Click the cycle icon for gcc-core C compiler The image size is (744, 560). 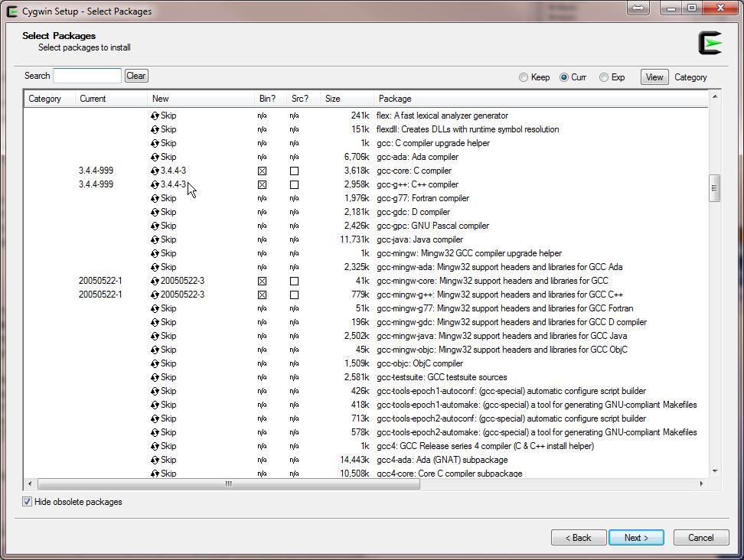click(155, 171)
